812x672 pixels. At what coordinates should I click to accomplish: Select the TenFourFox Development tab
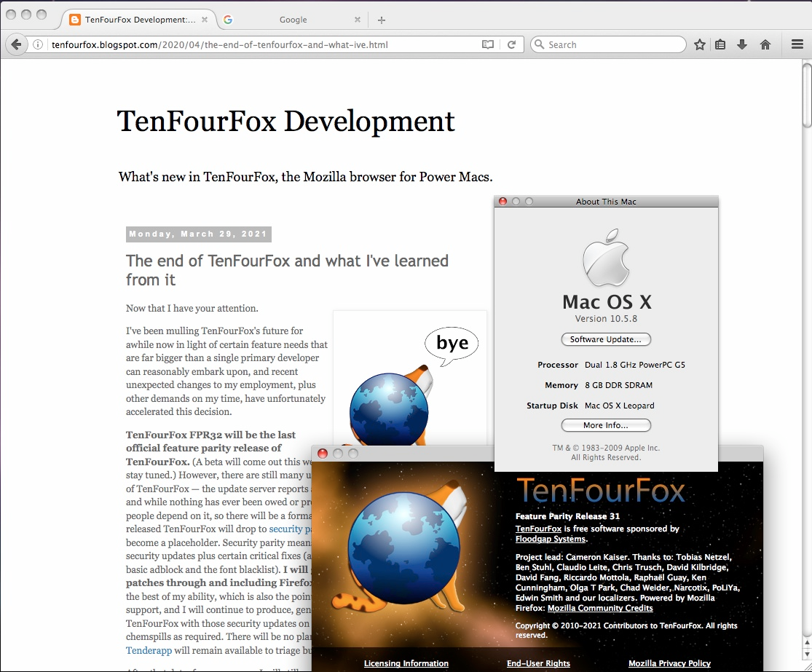140,20
